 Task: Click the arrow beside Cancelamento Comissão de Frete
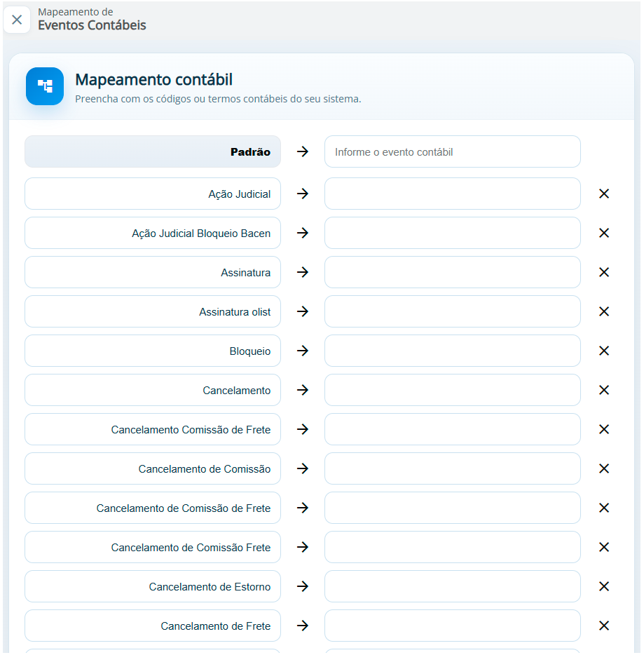[303, 429]
